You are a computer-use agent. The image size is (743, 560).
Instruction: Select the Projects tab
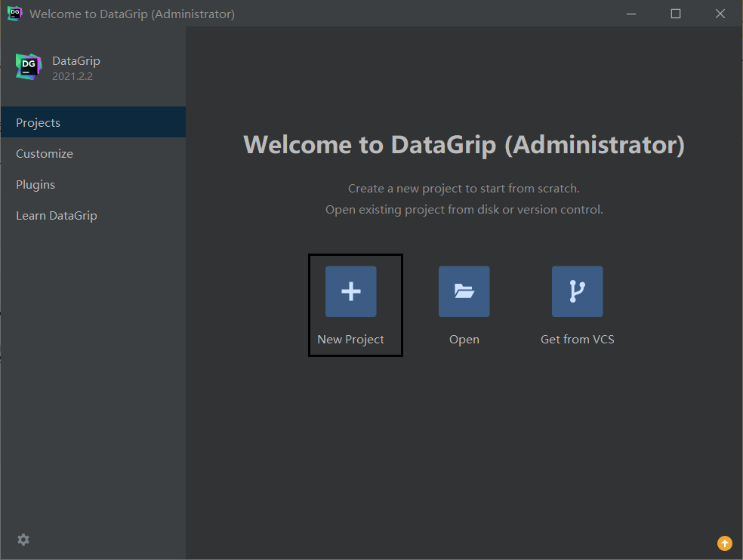(94, 122)
